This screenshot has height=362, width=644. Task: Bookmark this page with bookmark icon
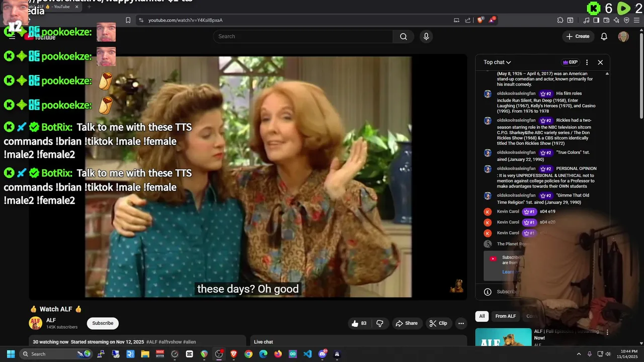pos(128,20)
